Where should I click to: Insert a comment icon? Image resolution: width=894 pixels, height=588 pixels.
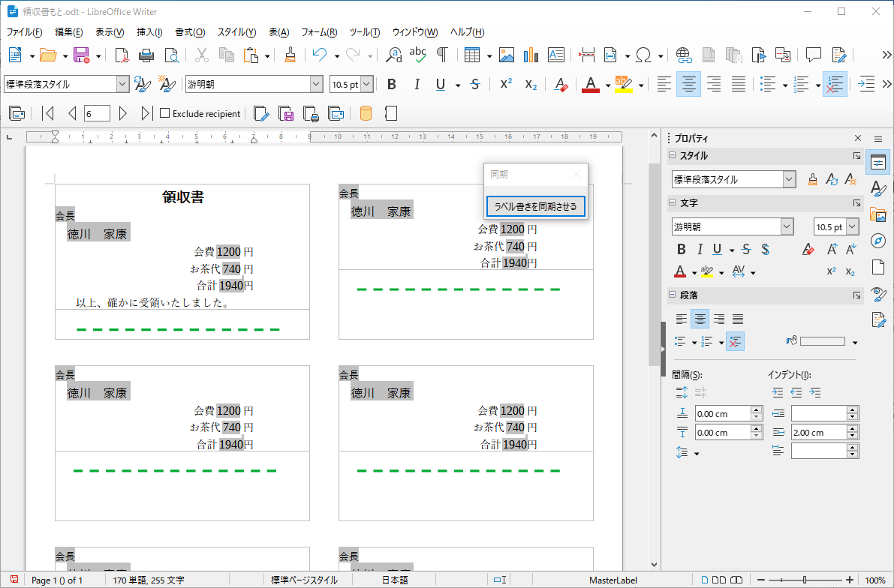coord(814,55)
